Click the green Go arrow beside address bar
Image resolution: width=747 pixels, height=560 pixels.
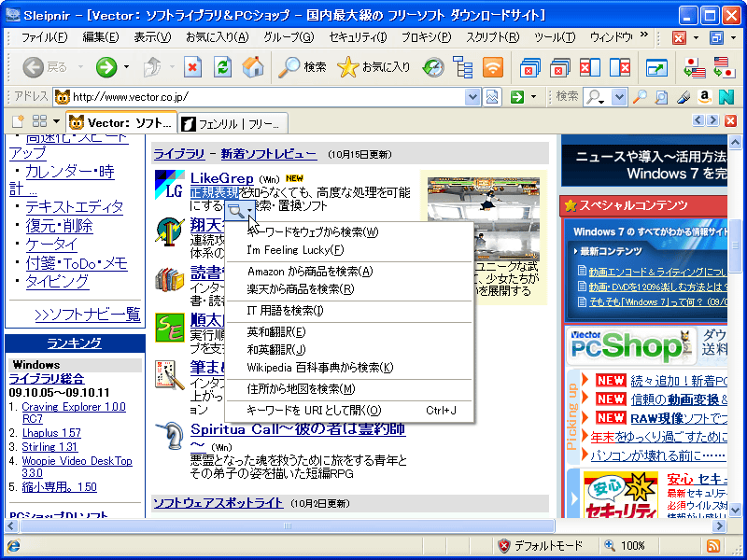(x=517, y=97)
